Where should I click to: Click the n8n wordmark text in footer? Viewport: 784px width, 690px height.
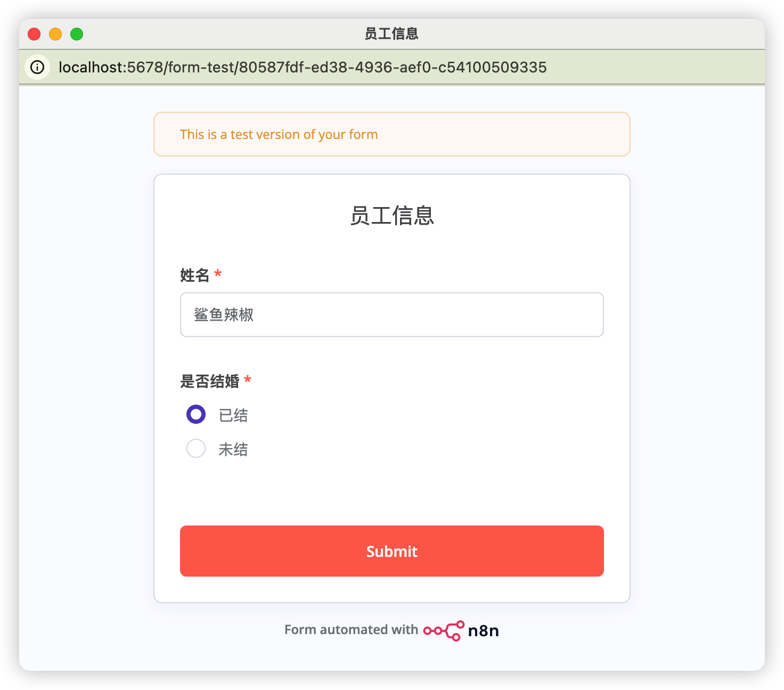(483, 631)
